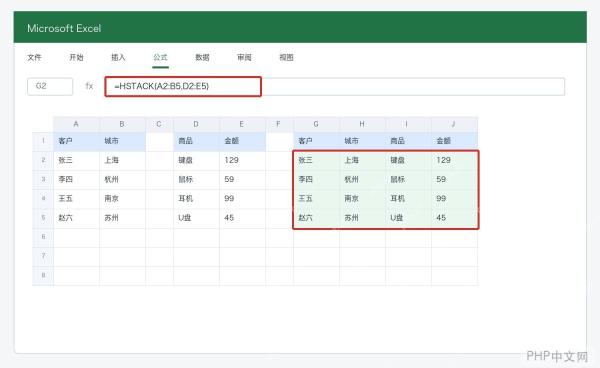Switch to the 开始 tab
The image size is (600, 368).
[x=76, y=57]
